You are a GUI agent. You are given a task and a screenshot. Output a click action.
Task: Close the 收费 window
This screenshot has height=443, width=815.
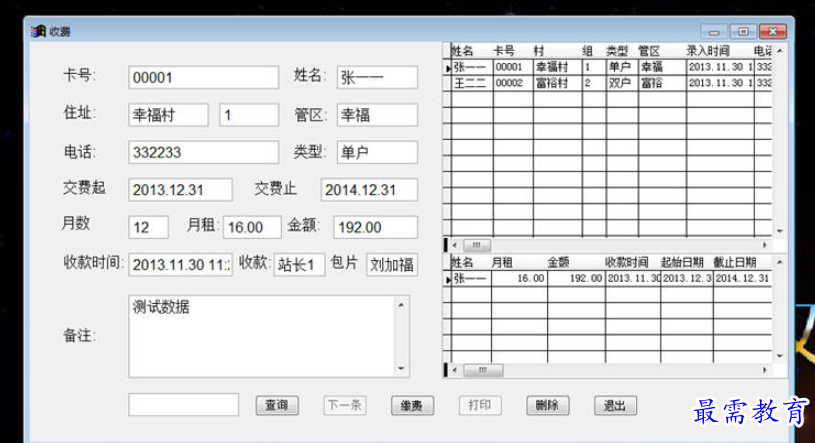pos(773,32)
